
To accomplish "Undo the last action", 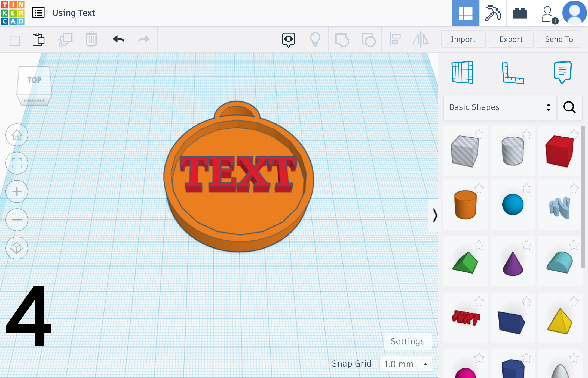I will (x=118, y=39).
